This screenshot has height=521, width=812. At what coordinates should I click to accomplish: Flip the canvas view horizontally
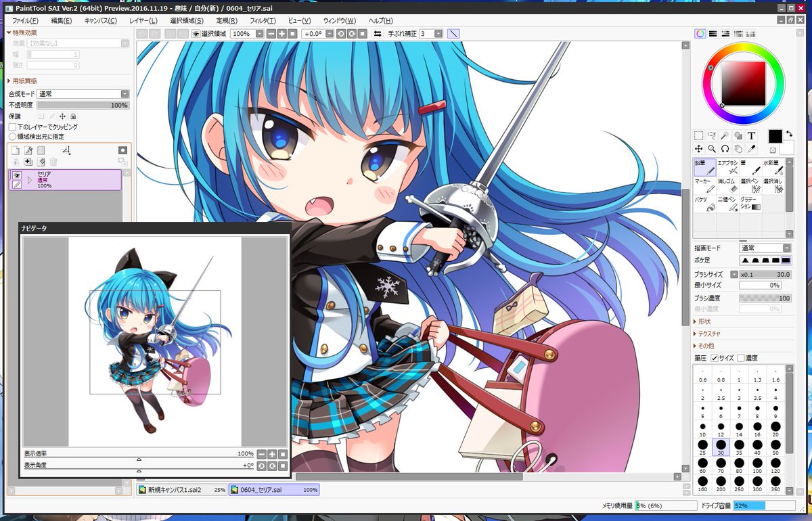pyautogui.click(x=377, y=33)
